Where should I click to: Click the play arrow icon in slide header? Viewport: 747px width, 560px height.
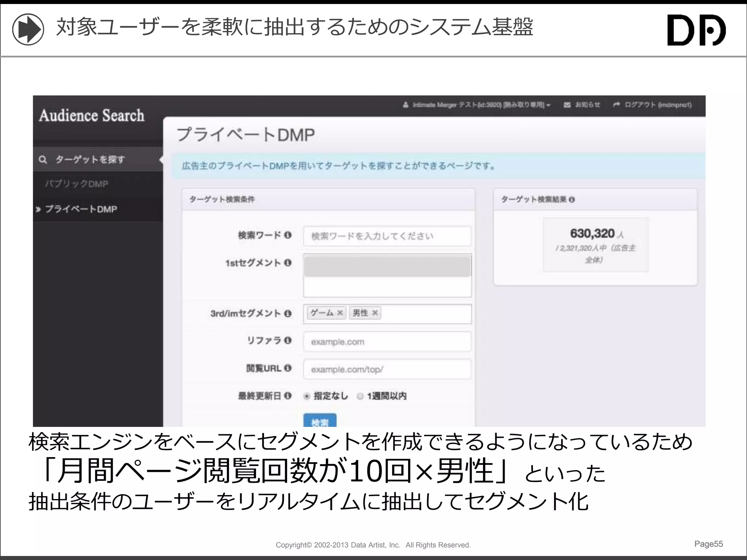[x=28, y=29]
